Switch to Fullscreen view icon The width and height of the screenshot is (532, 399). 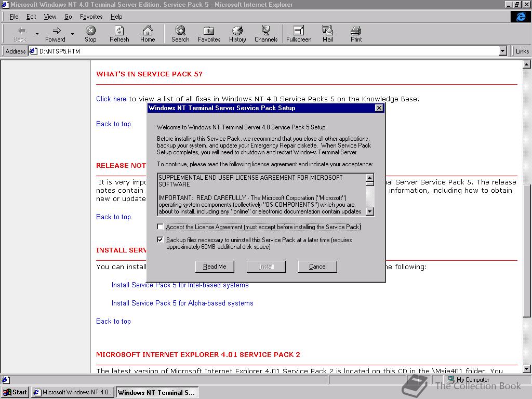(299, 31)
